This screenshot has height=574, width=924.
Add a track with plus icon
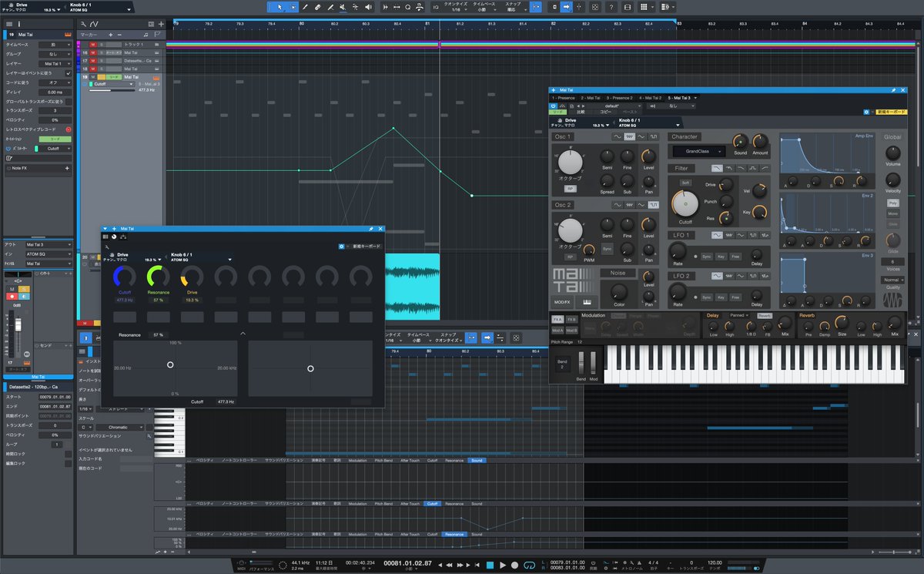(x=161, y=24)
